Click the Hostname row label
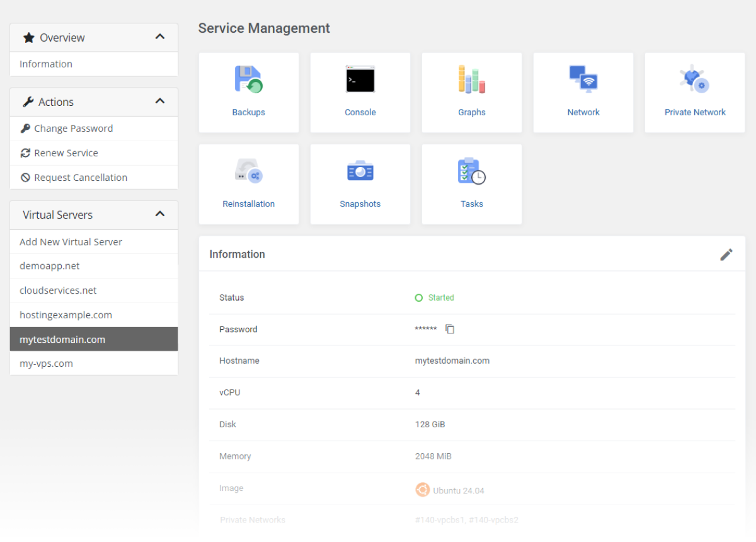The width and height of the screenshot is (756, 542). [x=239, y=361]
